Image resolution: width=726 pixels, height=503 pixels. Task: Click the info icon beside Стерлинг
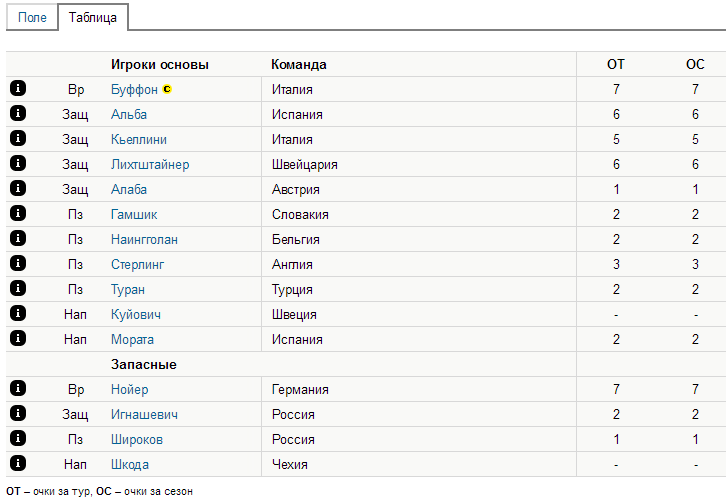pos(17,264)
